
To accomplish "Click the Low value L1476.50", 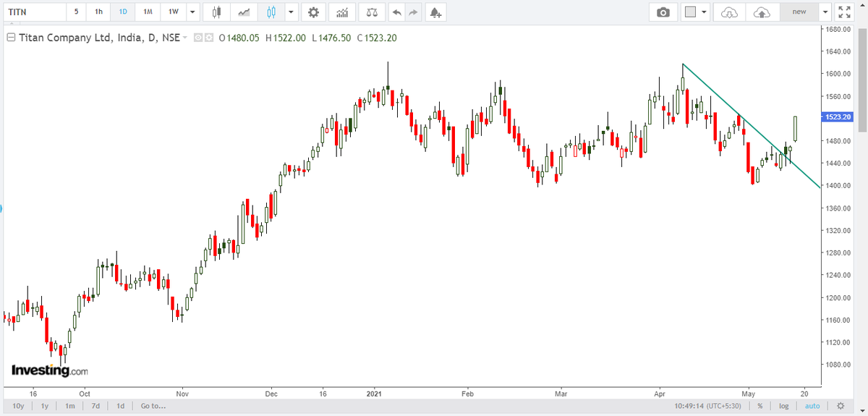I will [331, 38].
